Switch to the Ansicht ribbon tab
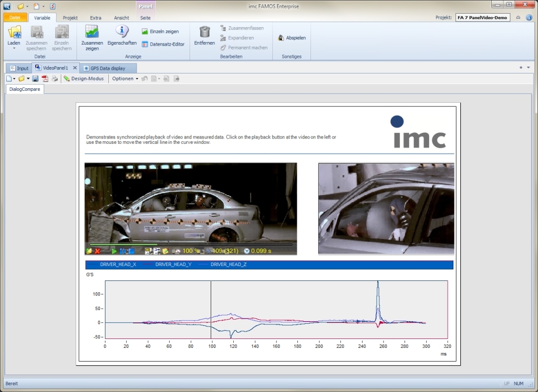Viewport: 538px width, 392px height. (121, 17)
